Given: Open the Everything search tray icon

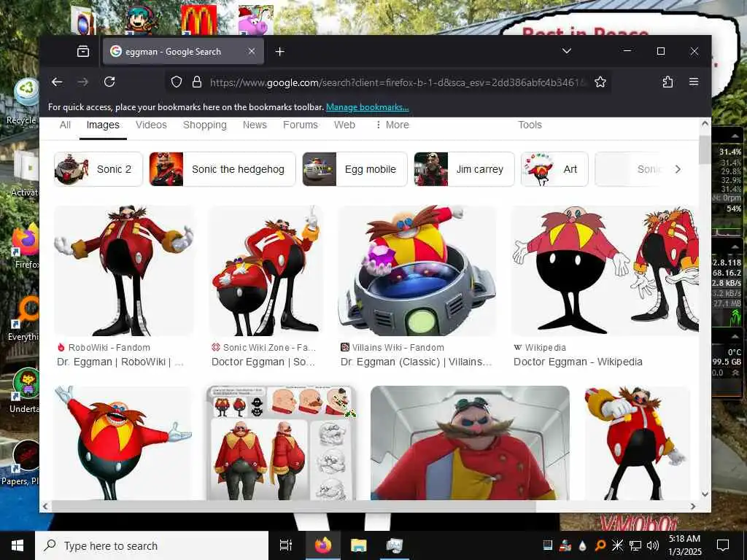Looking at the screenshot, I should (600, 545).
